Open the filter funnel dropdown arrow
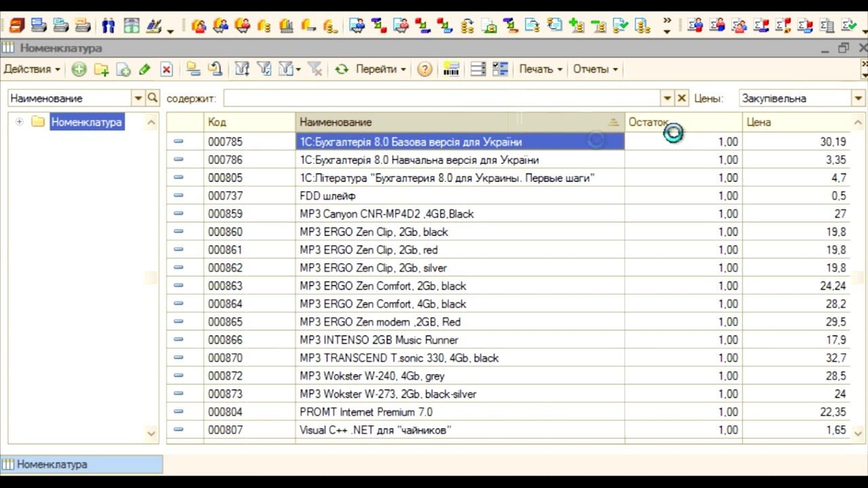 tap(298, 69)
